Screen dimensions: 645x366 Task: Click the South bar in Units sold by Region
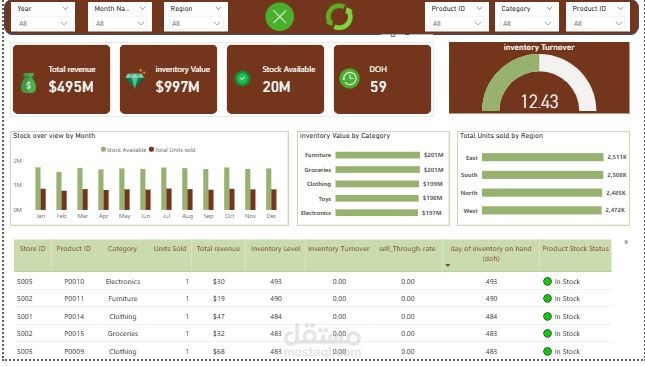543,175
